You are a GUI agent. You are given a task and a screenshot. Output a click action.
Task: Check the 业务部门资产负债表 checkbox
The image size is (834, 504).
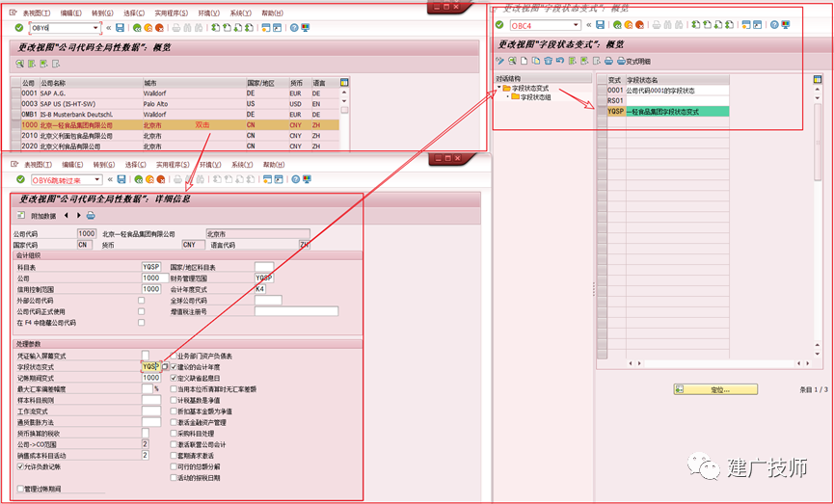pyautogui.click(x=174, y=356)
